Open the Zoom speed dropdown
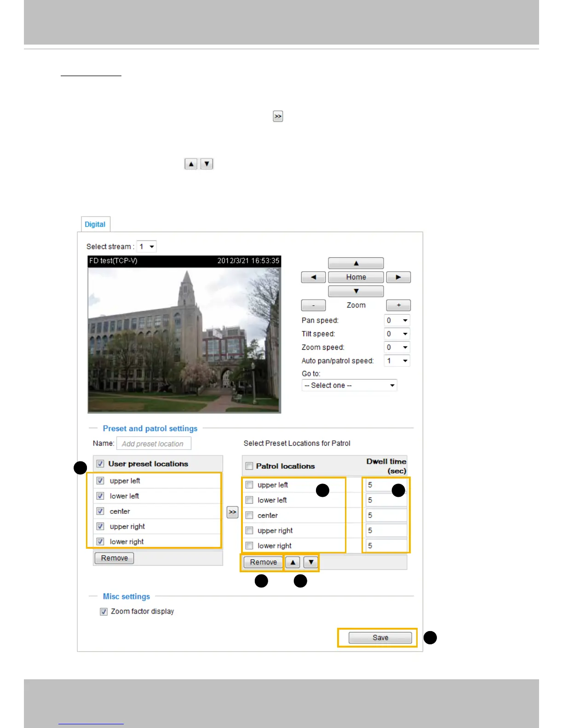The width and height of the screenshot is (563, 728). [396, 347]
